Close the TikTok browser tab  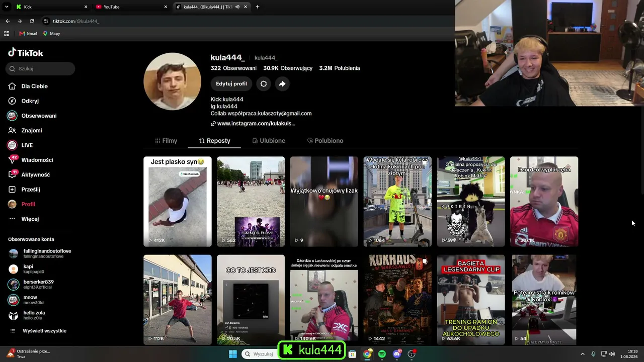click(x=246, y=7)
